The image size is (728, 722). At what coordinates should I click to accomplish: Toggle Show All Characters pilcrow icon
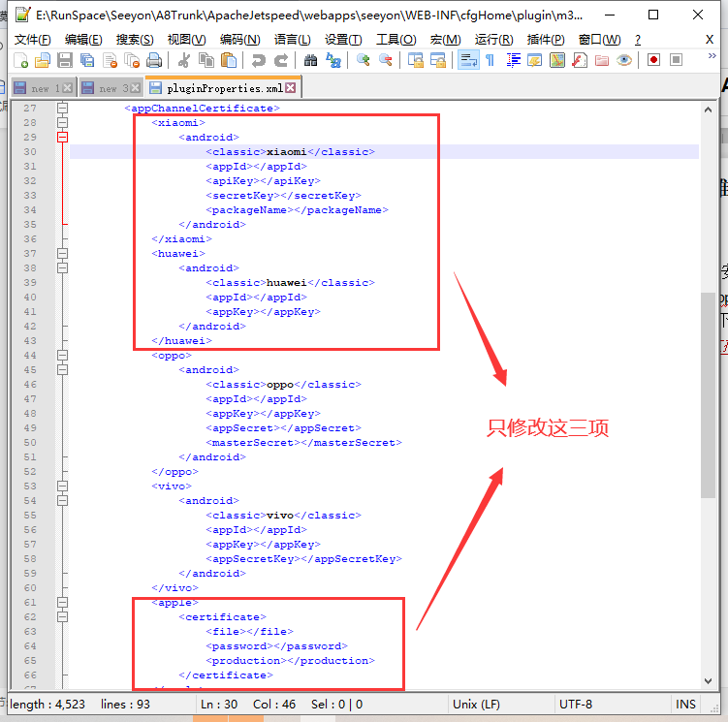pos(490,60)
